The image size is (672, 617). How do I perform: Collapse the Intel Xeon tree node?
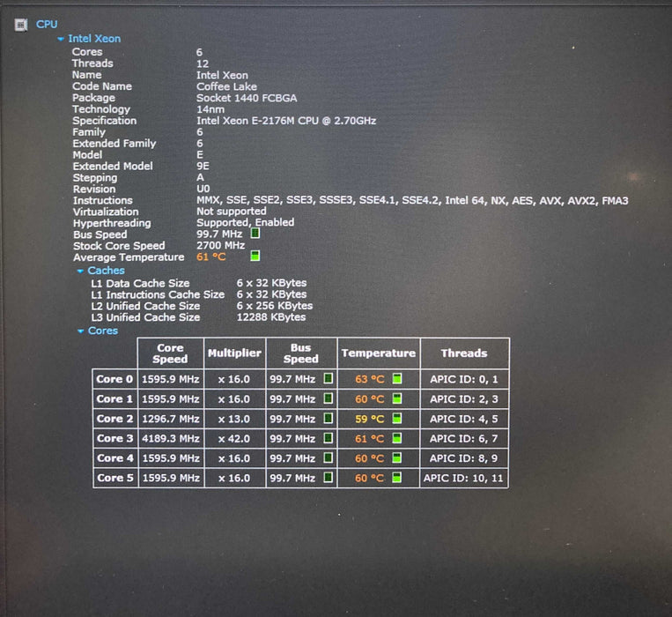coord(61,39)
